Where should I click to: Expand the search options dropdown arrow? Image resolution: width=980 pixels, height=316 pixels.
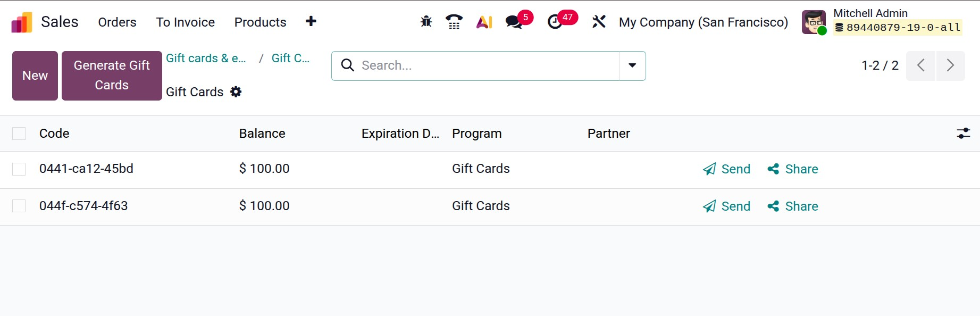point(632,65)
